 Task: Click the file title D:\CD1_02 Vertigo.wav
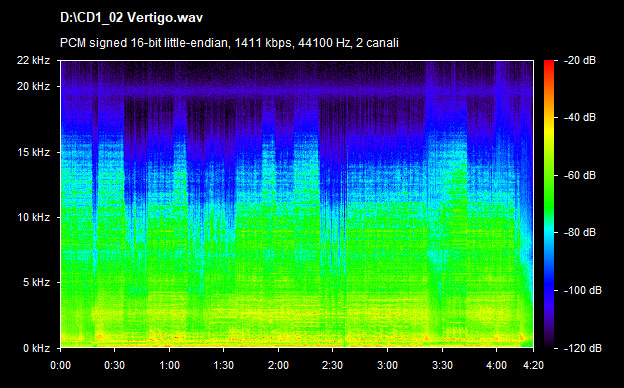coord(131,18)
